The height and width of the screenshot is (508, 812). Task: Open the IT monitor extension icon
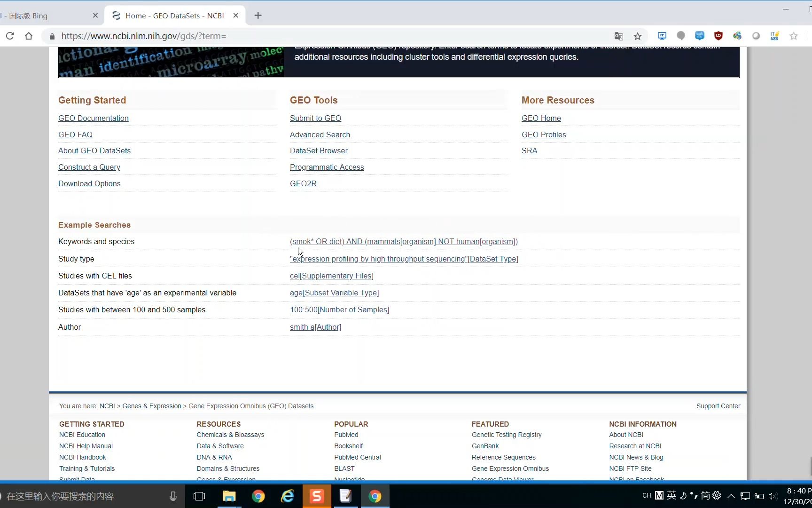(662, 36)
